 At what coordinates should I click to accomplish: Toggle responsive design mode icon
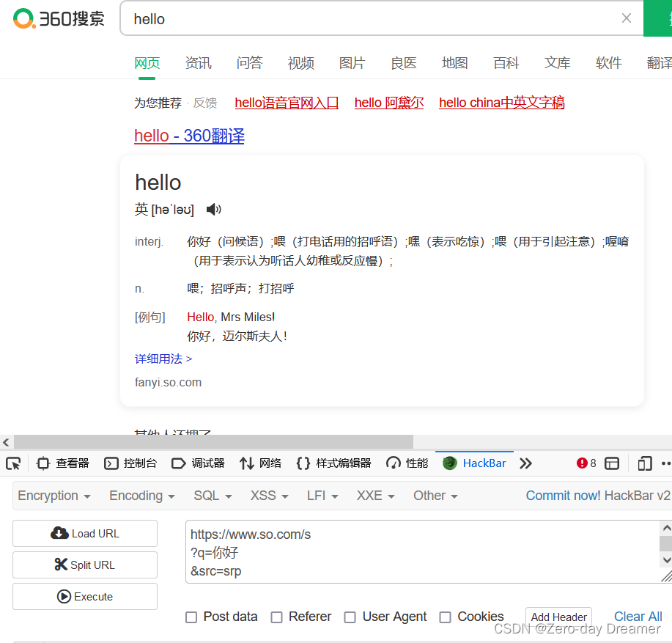tap(645, 463)
